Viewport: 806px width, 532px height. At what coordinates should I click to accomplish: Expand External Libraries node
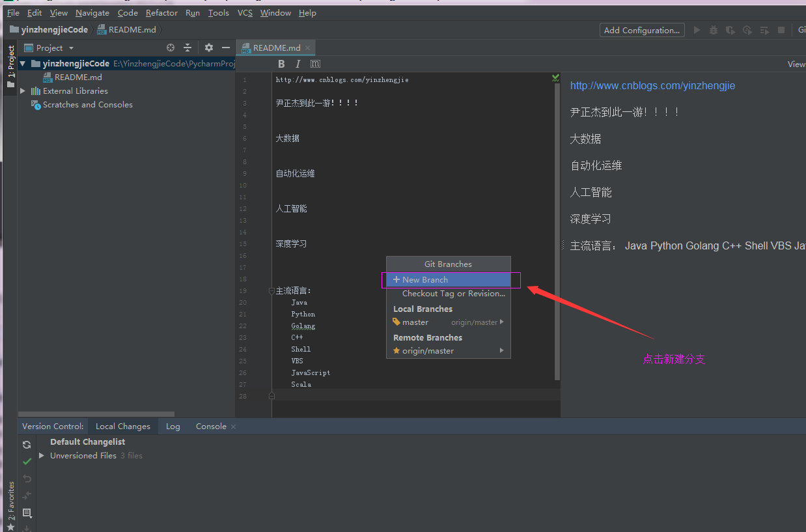tap(23, 91)
